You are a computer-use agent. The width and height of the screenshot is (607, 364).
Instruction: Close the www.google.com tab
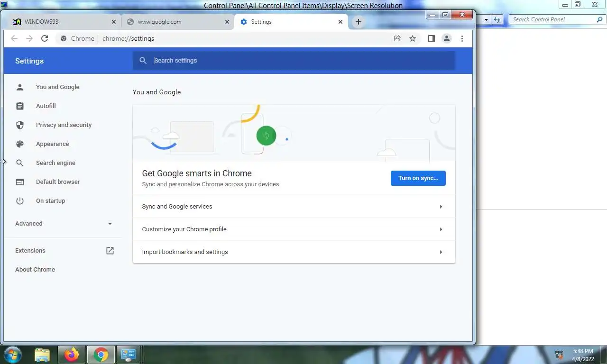pos(227,22)
